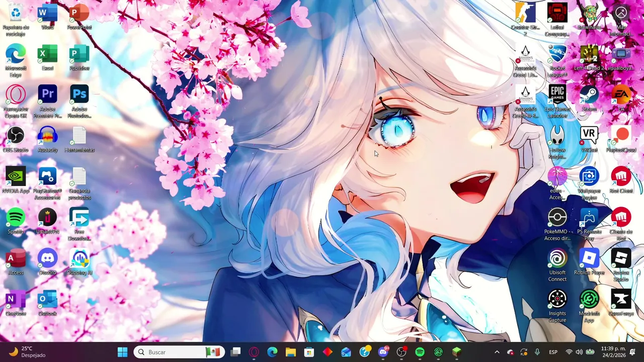Select PlayStation Accessories desktop icon

point(47,183)
